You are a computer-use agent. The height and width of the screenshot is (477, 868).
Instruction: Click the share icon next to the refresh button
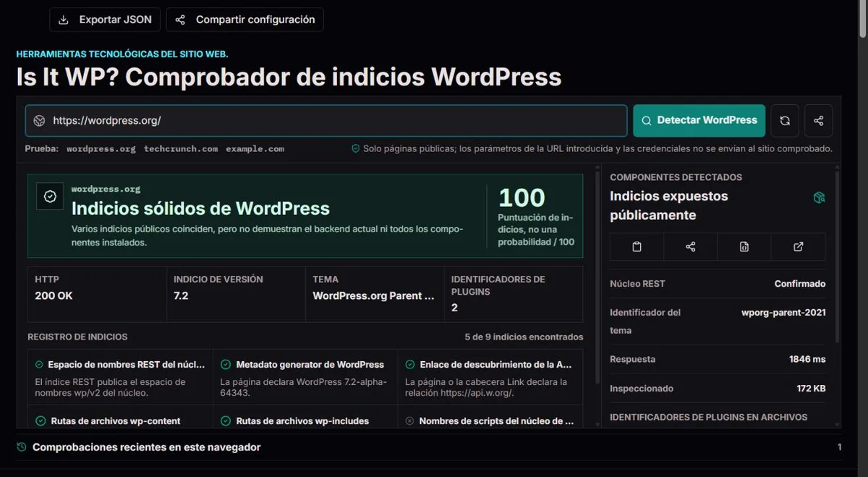819,121
